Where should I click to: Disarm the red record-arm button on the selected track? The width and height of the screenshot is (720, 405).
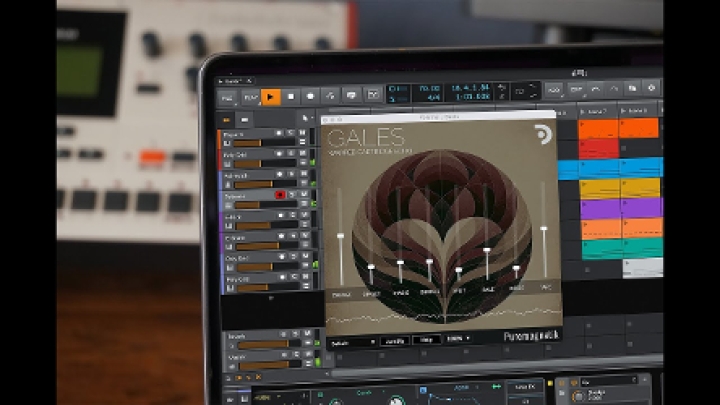point(280,195)
